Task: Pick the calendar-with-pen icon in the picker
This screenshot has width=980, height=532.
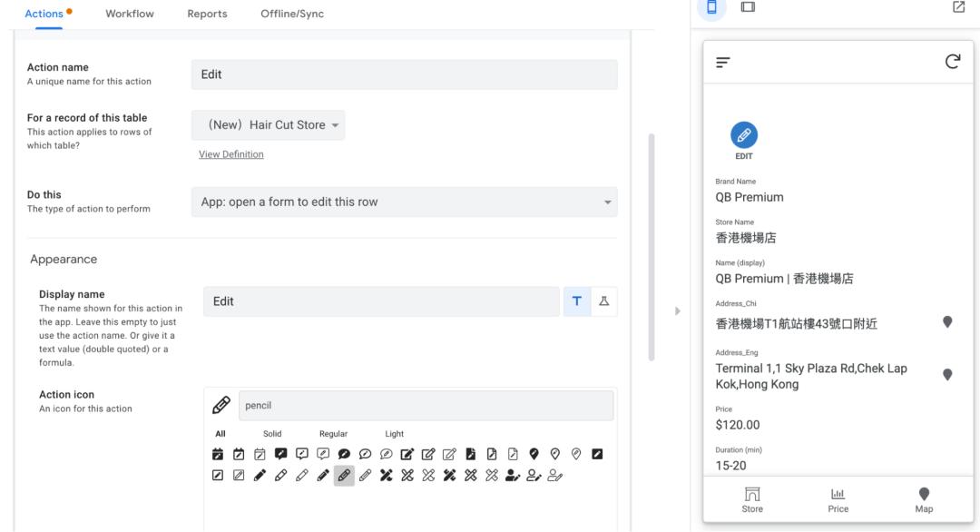Action: tap(237, 452)
